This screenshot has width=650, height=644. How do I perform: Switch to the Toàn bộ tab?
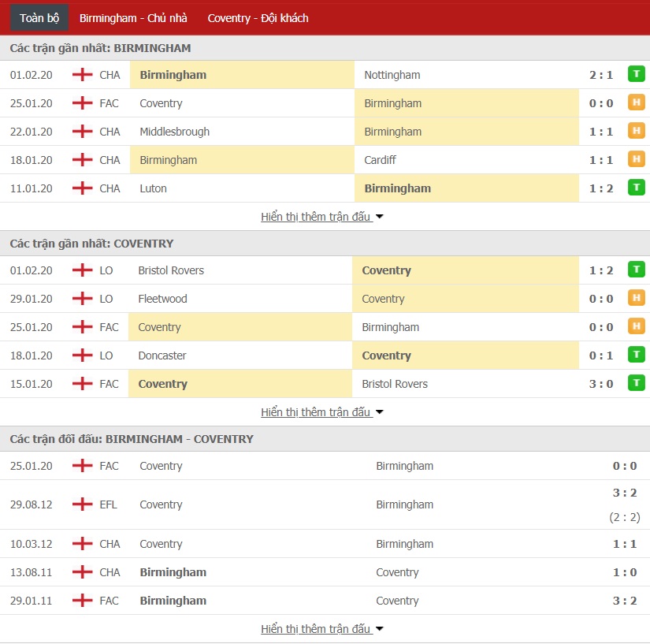(39, 18)
